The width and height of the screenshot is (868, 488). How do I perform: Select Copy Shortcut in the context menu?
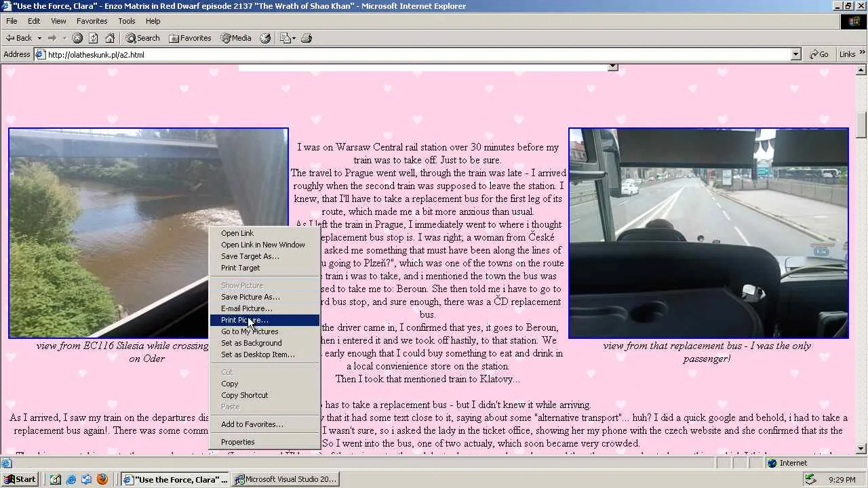click(x=264, y=395)
